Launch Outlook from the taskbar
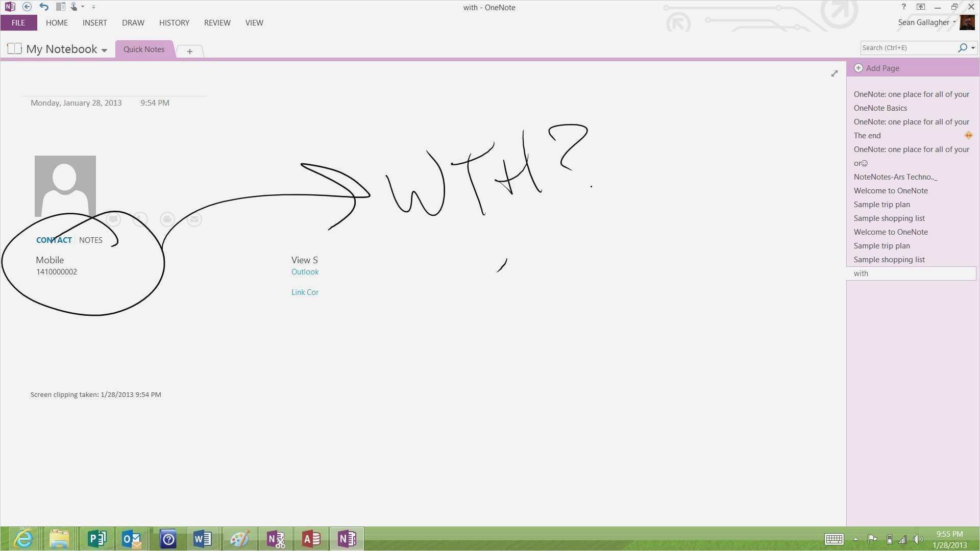This screenshot has width=980, height=551. (x=131, y=538)
